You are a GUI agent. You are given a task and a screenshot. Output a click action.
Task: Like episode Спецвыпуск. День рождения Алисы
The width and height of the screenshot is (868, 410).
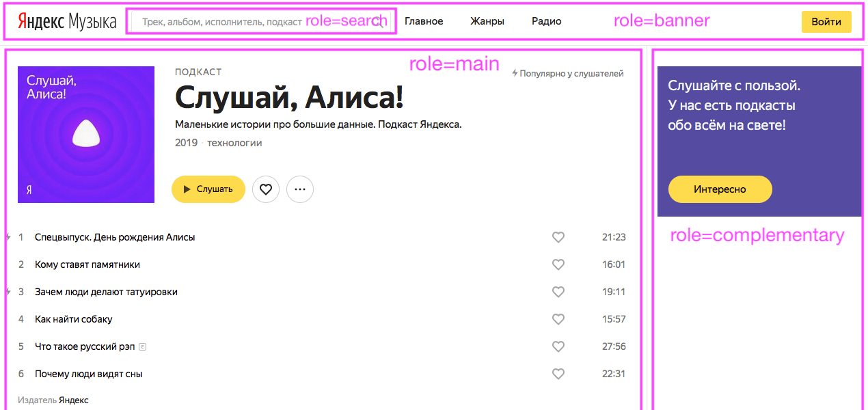[x=558, y=237]
